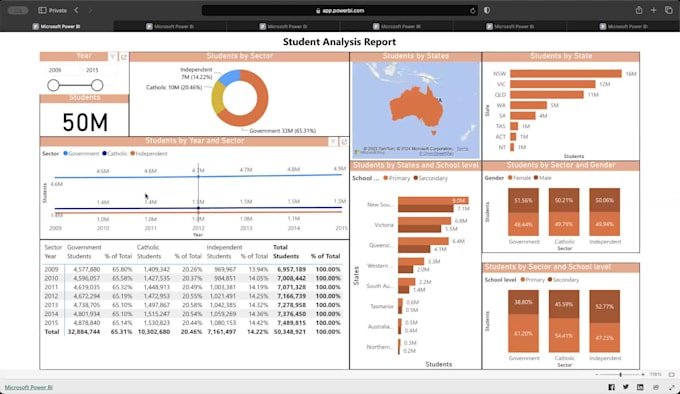Toggle Primary legend in Sector and School level
This screenshot has width=680, height=394.
pos(532,280)
